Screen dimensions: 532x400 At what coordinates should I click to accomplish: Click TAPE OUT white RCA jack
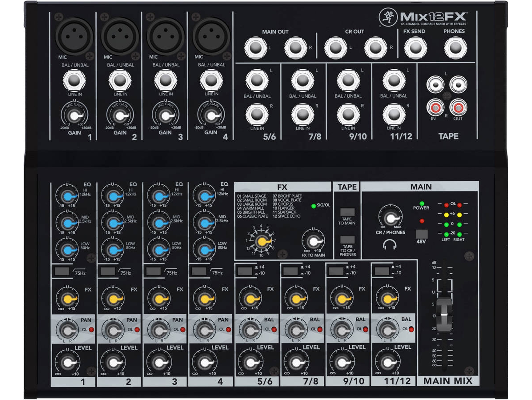[x=458, y=85]
